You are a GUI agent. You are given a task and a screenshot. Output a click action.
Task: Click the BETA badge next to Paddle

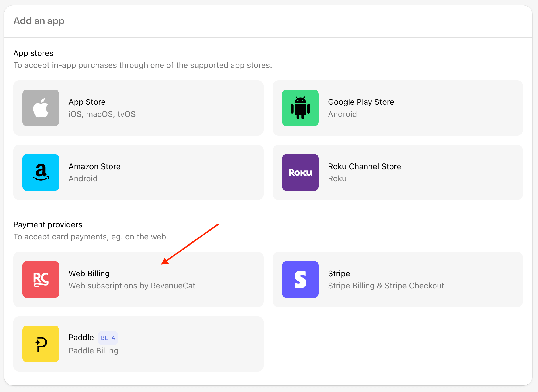pyautogui.click(x=108, y=338)
